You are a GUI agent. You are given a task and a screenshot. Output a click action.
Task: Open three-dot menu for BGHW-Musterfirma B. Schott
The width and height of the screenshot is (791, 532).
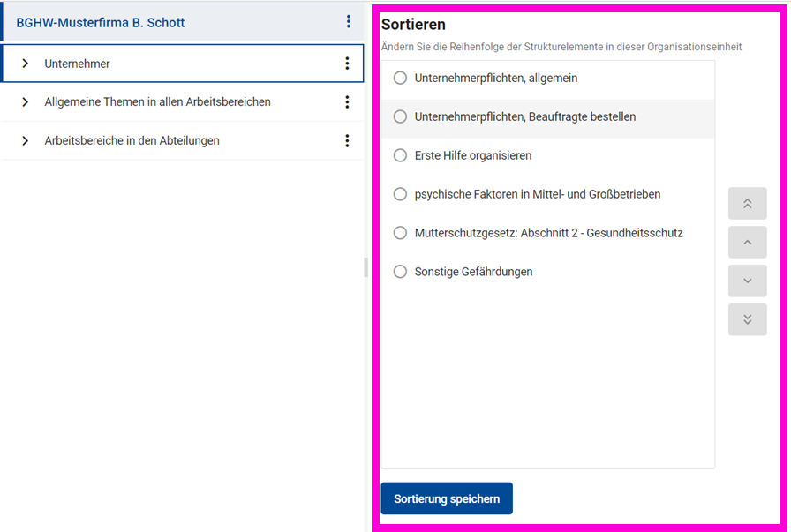(349, 22)
